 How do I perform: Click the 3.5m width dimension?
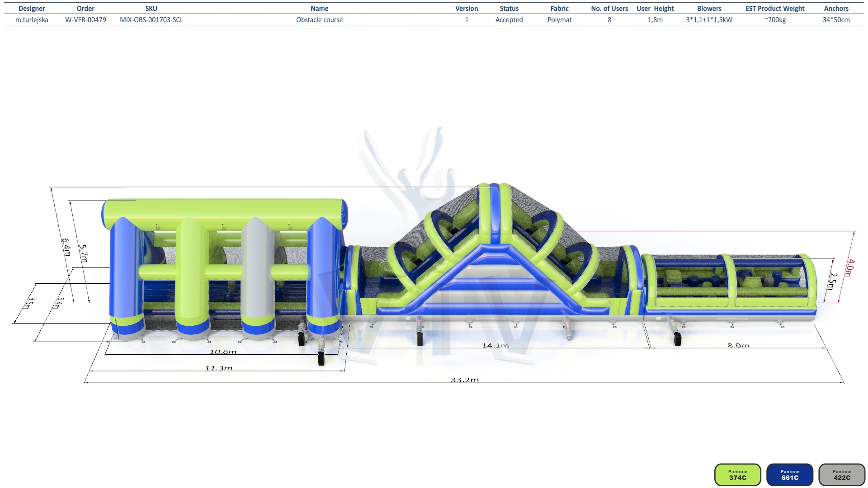pos(28,303)
